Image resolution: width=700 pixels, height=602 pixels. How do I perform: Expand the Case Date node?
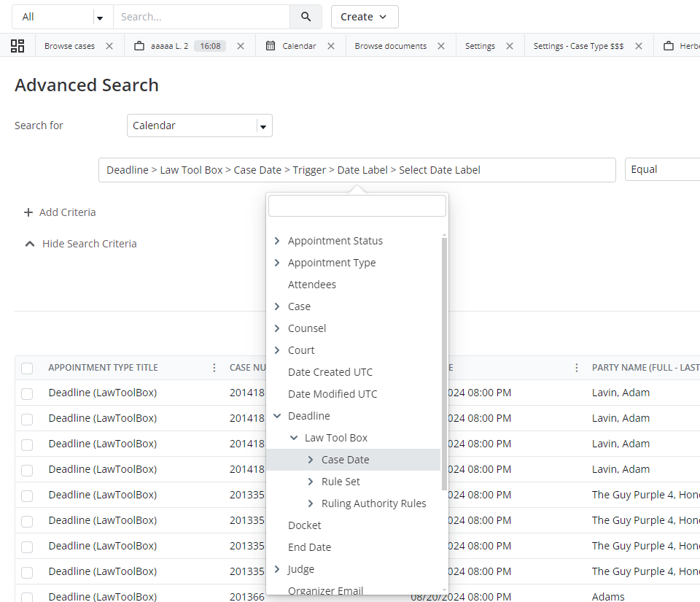(311, 460)
